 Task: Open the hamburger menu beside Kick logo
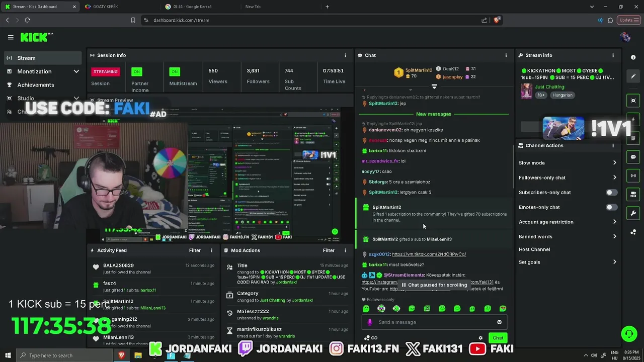[11, 37]
